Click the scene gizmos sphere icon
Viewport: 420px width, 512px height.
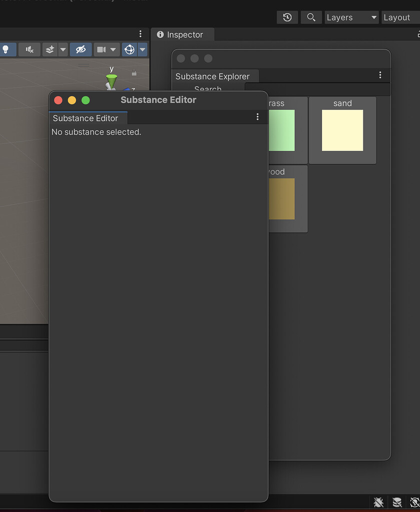point(129,49)
